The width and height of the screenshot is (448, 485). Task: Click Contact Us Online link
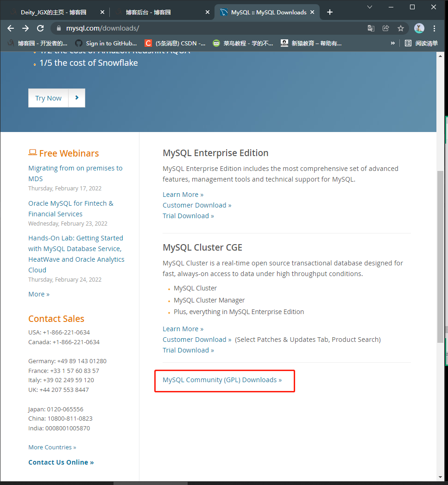point(61,462)
